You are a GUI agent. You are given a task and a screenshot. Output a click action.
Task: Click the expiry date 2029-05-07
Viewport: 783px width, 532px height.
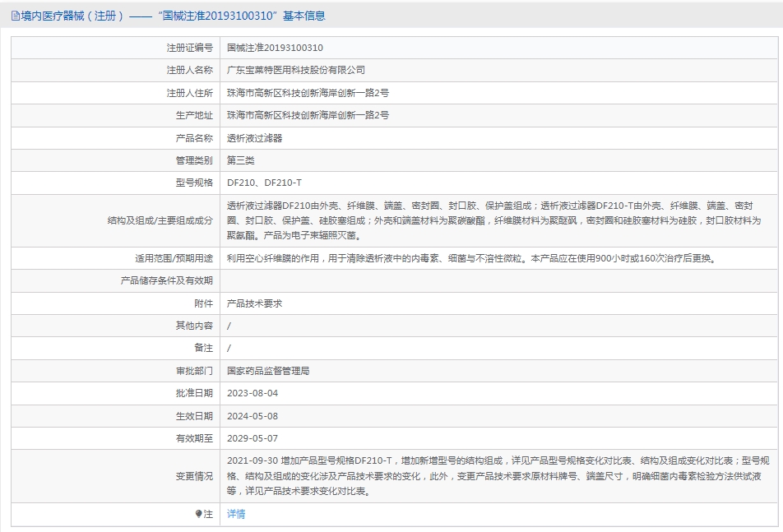(253, 439)
